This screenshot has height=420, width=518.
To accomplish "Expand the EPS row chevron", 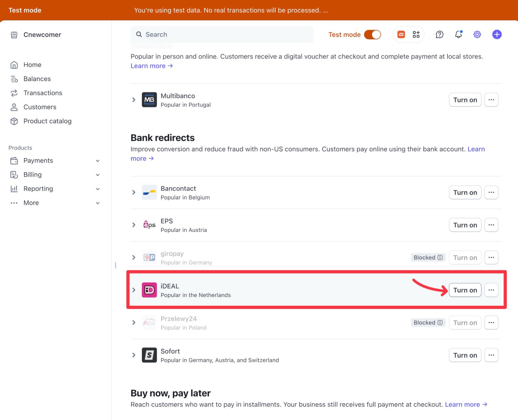I will tap(134, 225).
